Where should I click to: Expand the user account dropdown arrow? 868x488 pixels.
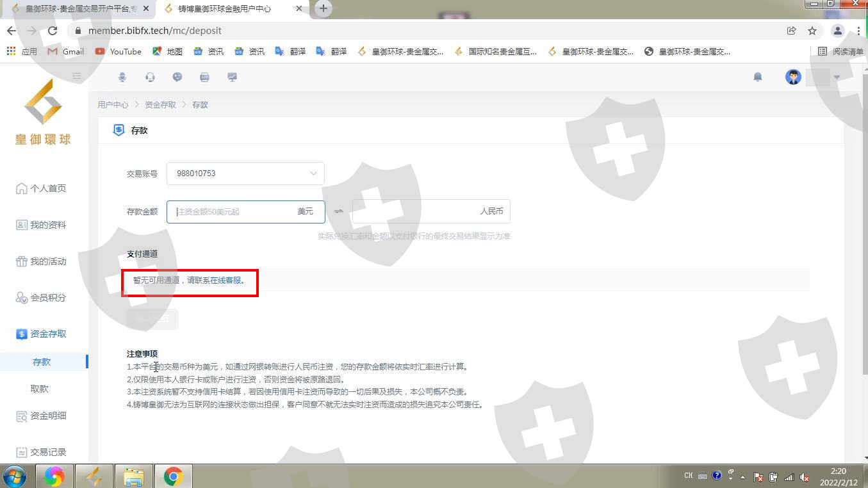tap(837, 78)
